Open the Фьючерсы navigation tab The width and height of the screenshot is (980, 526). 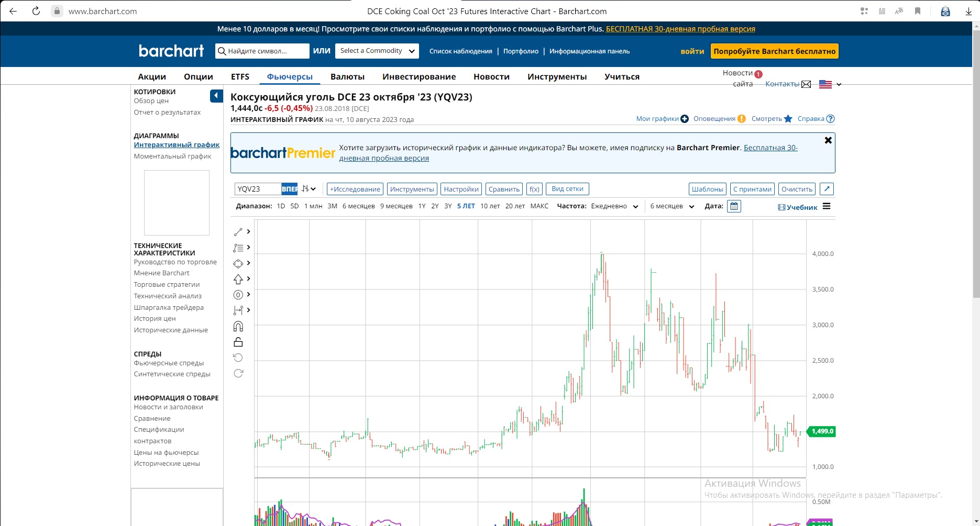tap(290, 76)
